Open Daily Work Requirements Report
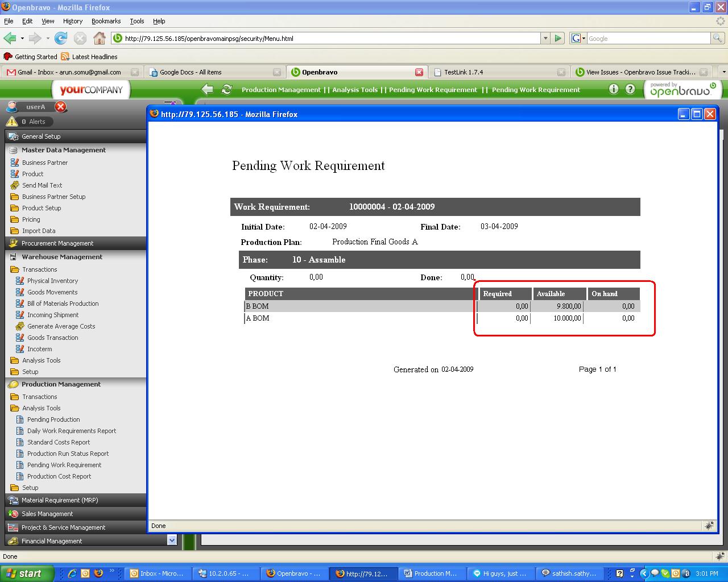 (x=72, y=431)
